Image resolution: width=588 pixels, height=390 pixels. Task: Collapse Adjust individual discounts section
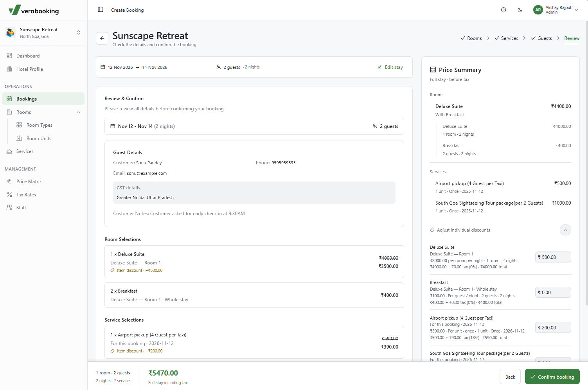point(565,230)
